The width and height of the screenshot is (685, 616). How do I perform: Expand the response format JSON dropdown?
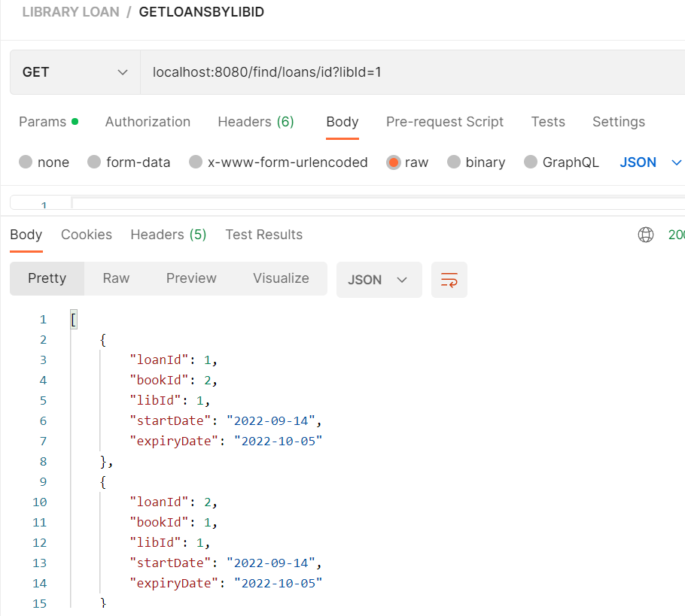[x=379, y=280]
